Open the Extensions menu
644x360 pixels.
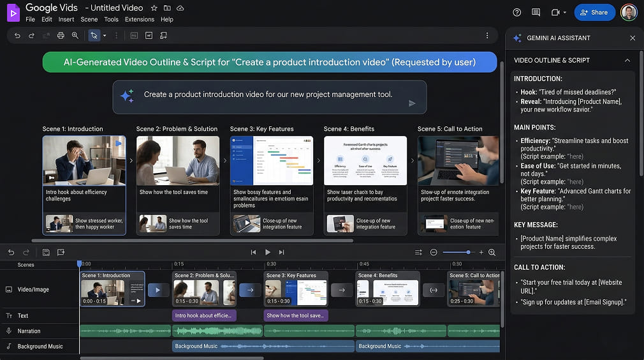coord(140,20)
